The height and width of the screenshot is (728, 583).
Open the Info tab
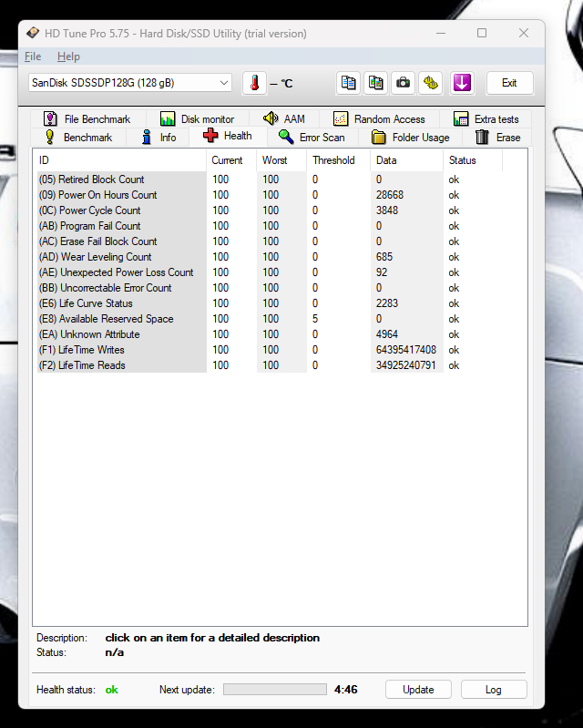(159, 138)
